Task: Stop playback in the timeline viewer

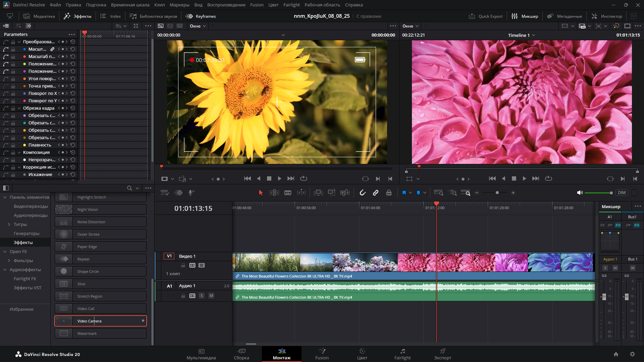Action: [514, 179]
